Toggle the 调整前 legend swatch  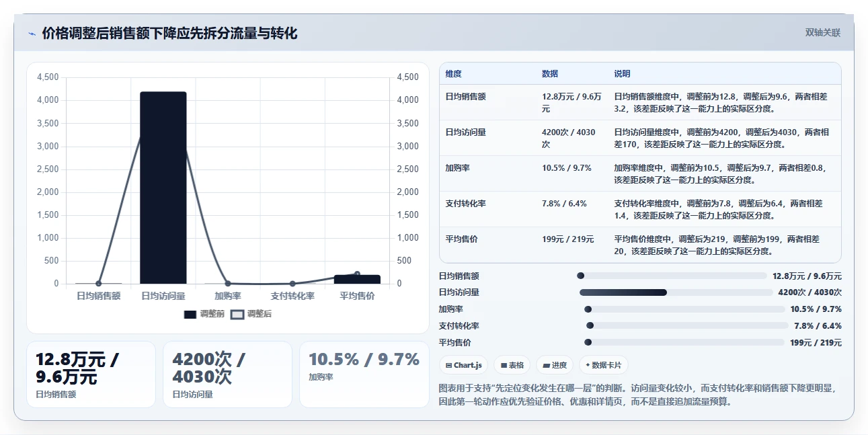pyautogui.click(x=190, y=314)
